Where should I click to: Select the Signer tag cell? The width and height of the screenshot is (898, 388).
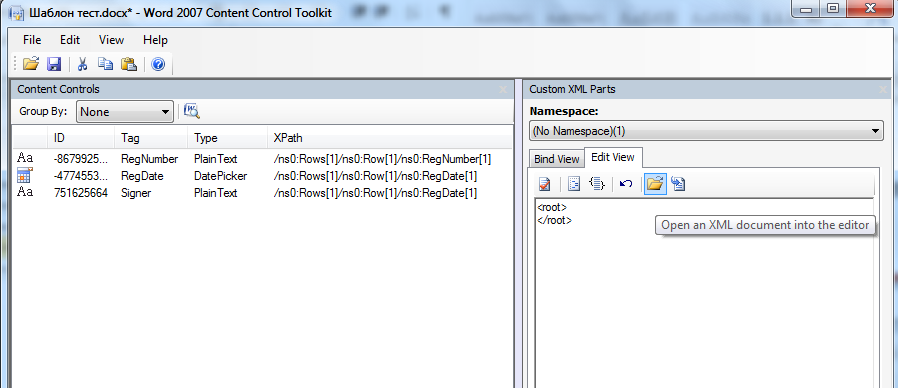[136, 193]
